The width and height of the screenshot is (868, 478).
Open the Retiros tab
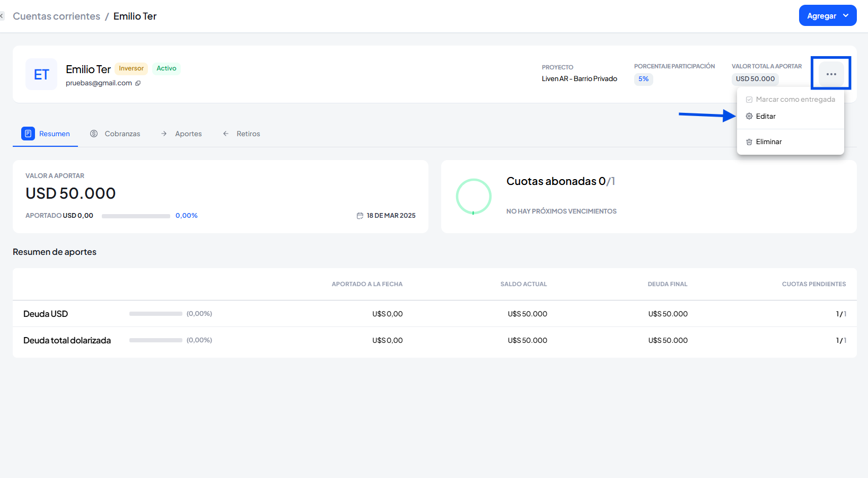click(x=248, y=134)
